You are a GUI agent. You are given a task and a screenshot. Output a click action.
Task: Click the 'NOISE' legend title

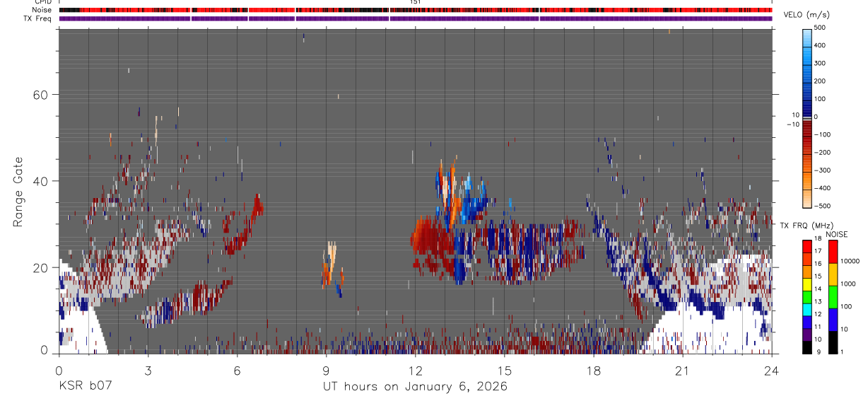click(836, 234)
